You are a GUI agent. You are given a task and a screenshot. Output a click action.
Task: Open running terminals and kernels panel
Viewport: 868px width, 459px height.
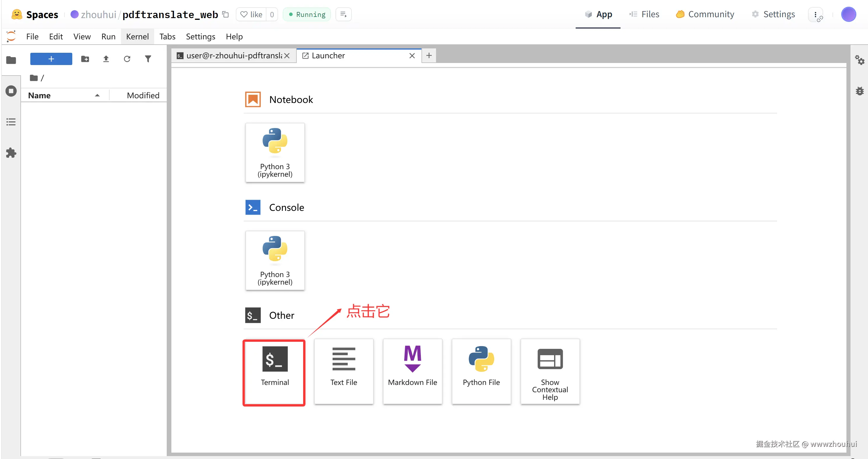point(11,91)
